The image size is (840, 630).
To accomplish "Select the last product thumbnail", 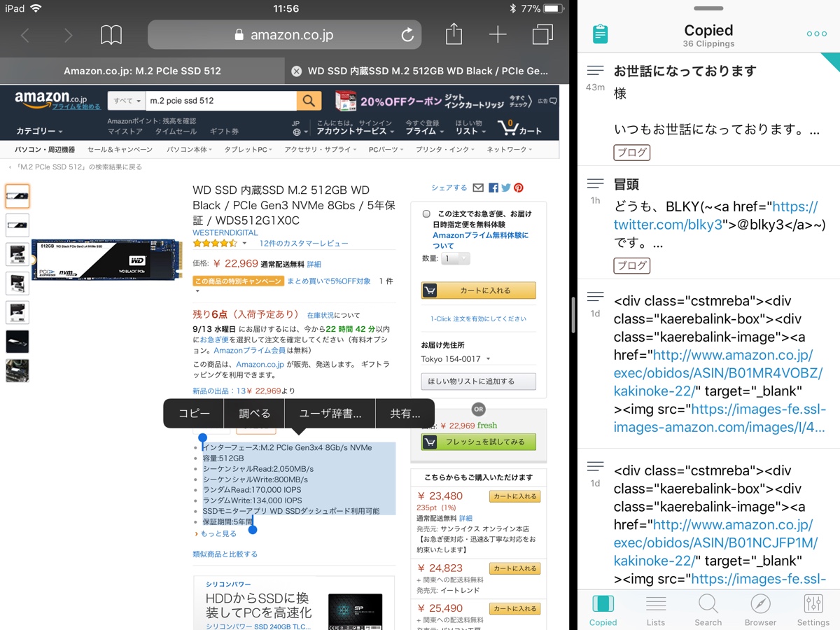I will point(17,370).
